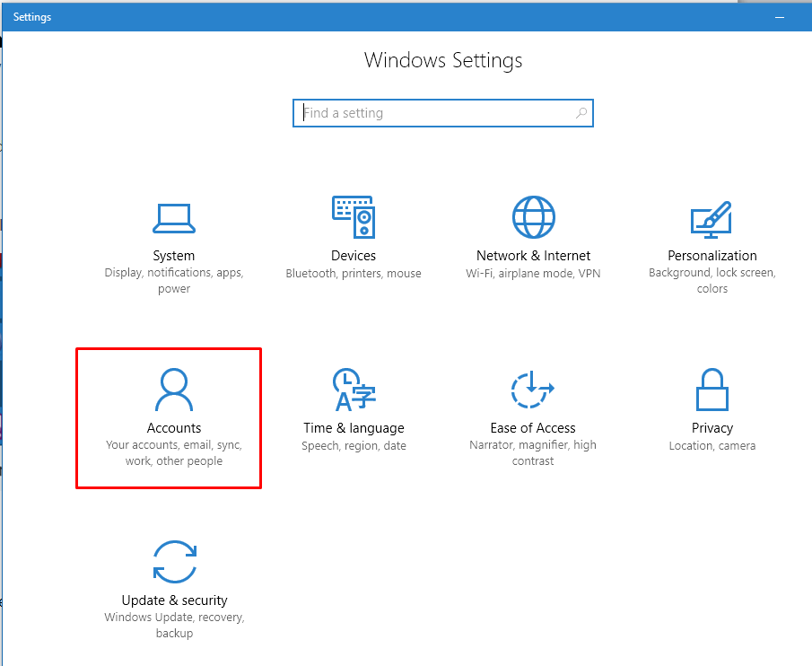Select the Privacy label
This screenshot has width=812, height=666.
tap(712, 428)
